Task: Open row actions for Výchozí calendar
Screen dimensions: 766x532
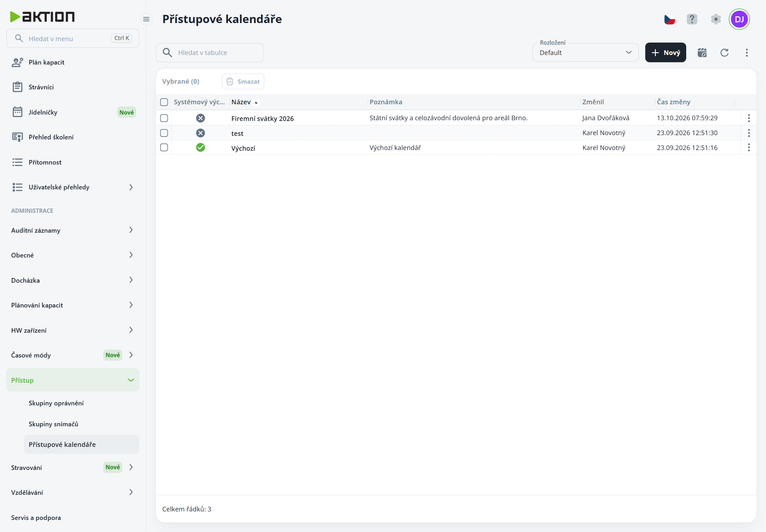Action: pos(749,148)
